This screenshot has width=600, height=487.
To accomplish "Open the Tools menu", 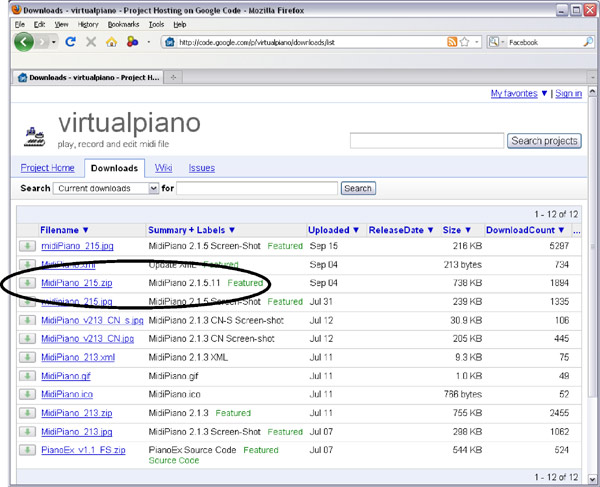I will (156, 24).
